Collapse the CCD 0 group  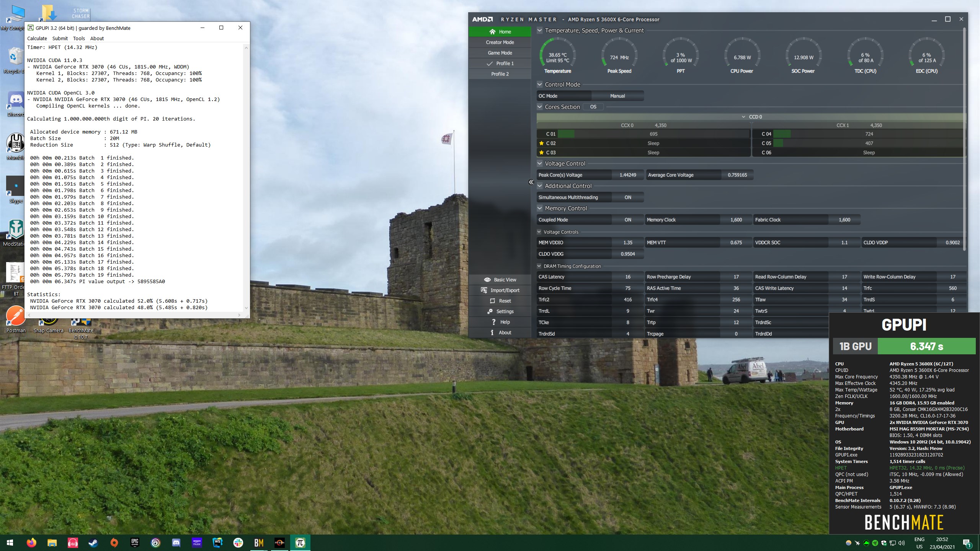(x=743, y=117)
